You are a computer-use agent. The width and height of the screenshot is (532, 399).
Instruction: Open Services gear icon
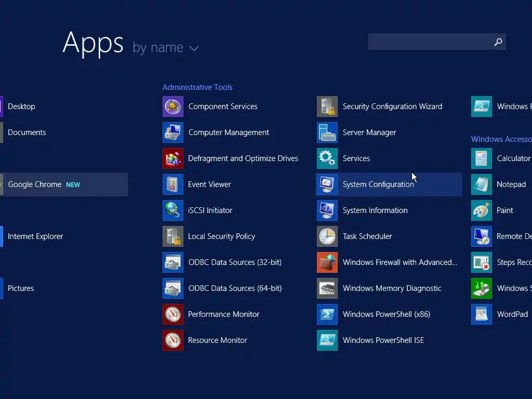(x=327, y=158)
